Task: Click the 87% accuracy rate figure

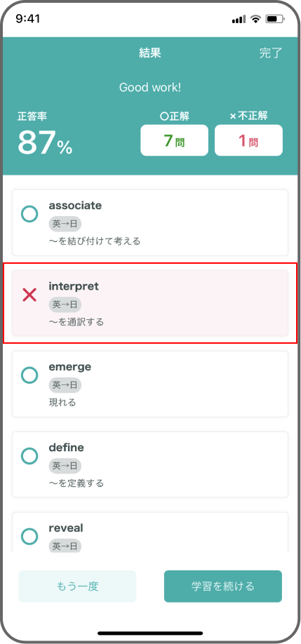Action: click(45, 143)
